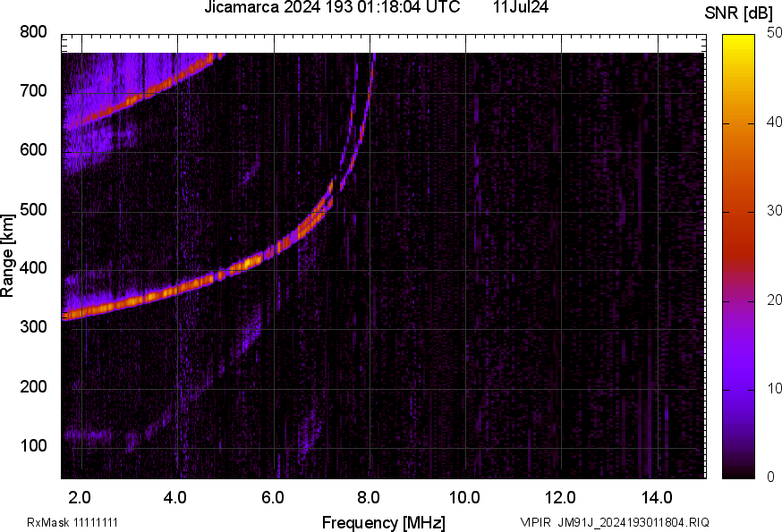Click the colorbar tick label '20'
Image resolution: width=782 pixels, height=532 pixels.
774,300
